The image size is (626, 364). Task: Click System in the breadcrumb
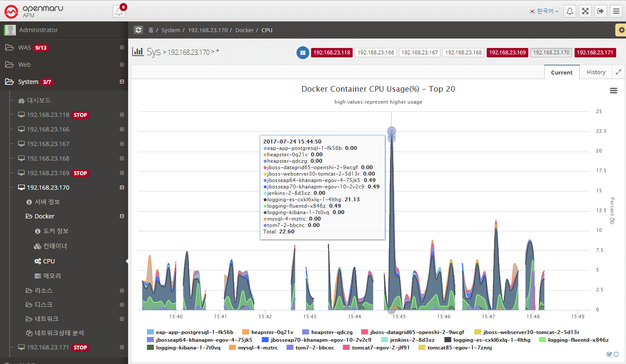click(171, 30)
